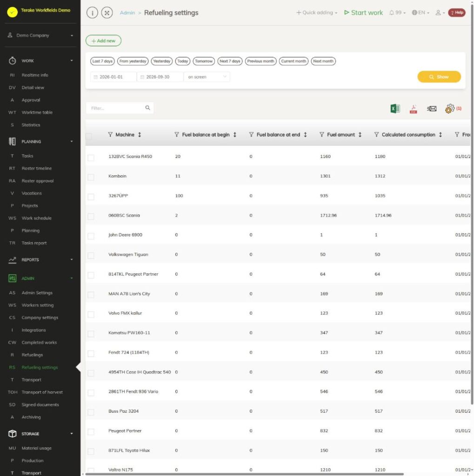Screen dimensions: 474x476
Task: Select the Current month preset
Action: [x=294, y=61]
